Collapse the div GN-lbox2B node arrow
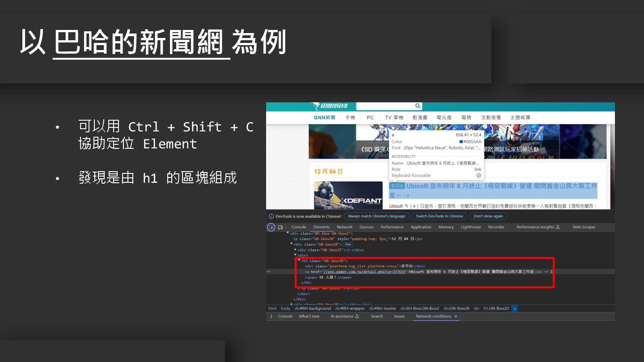Viewport: 644px width, 362px height. [292, 244]
